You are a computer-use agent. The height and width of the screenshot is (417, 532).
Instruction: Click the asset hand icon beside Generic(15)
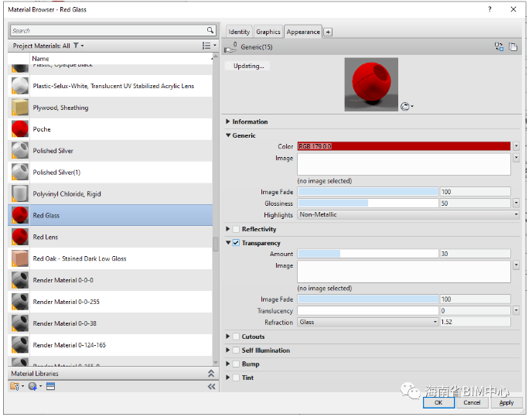pos(230,47)
